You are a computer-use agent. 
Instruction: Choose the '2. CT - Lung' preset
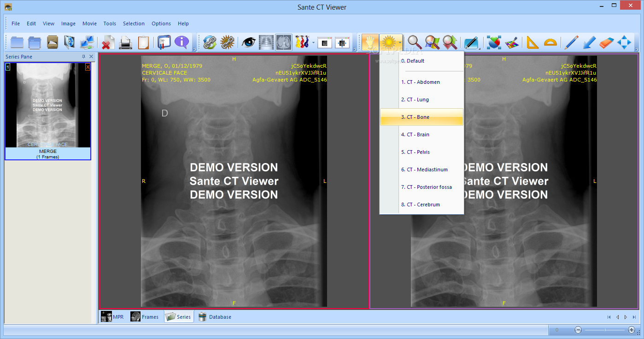(422, 99)
